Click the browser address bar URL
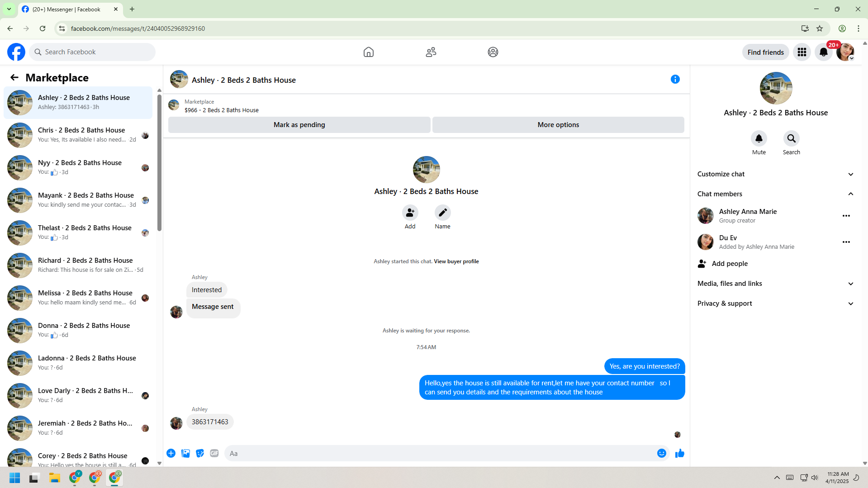The height and width of the screenshot is (488, 868). click(138, 28)
